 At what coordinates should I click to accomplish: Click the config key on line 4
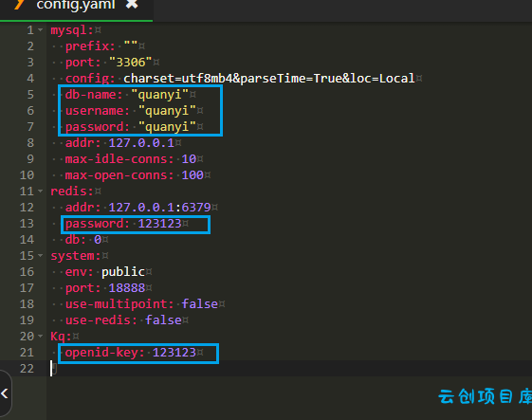point(90,79)
